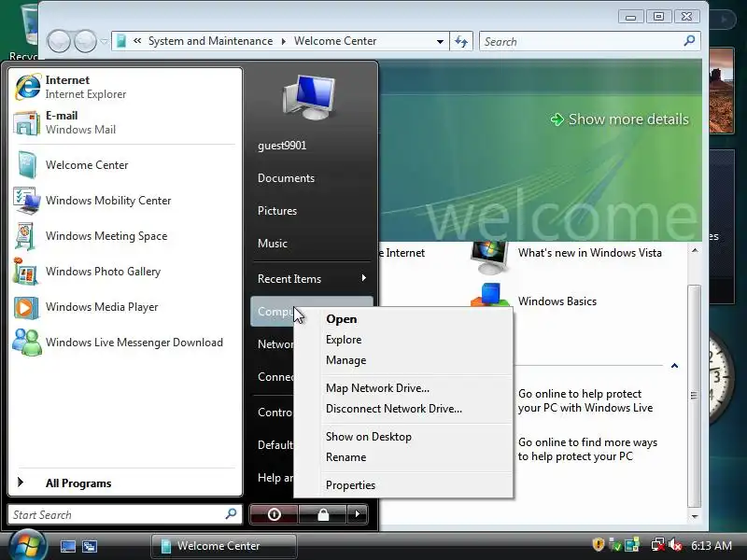
Task: Open Windows Live Messenger Download
Action: [125, 343]
